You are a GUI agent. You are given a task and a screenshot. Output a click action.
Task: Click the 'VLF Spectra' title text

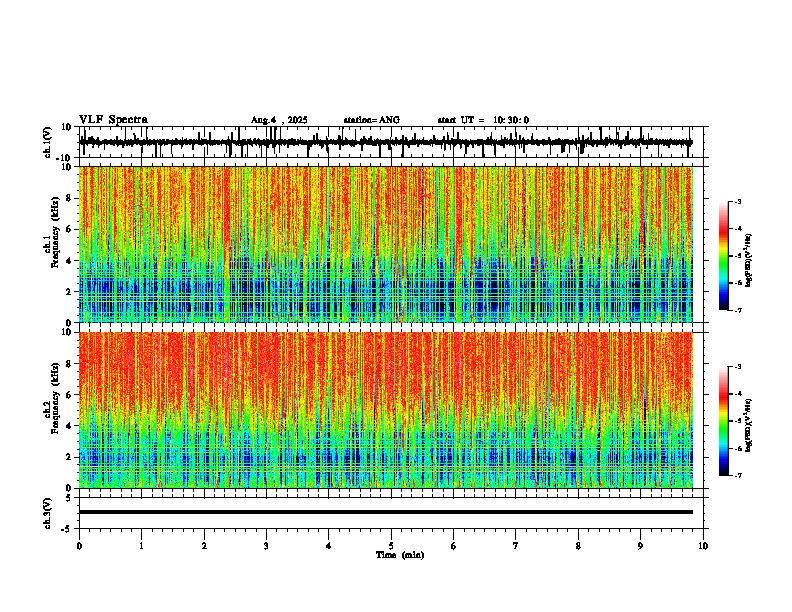point(113,120)
